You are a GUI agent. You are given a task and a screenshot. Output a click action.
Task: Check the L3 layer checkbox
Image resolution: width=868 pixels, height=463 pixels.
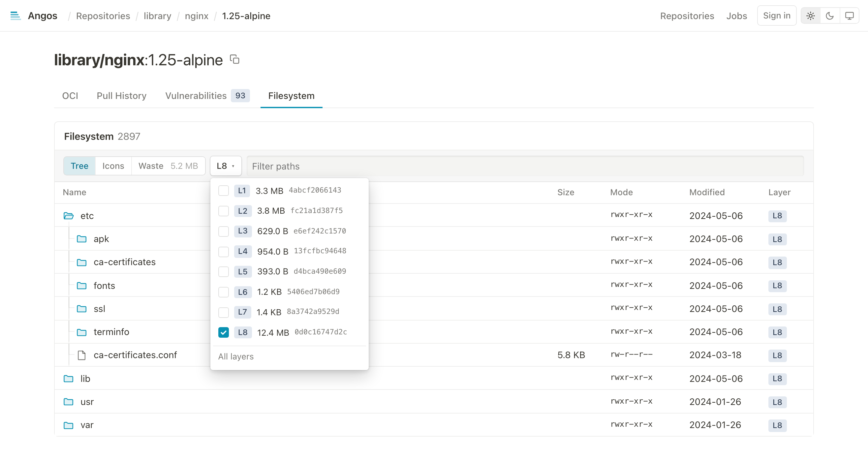pos(223,231)
